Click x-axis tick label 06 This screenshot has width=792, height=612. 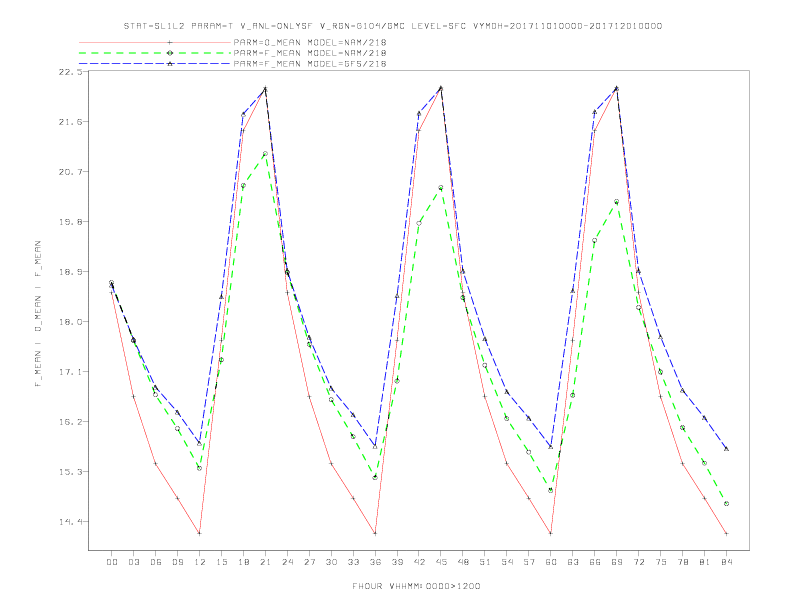pyautogui.click(x=156, y=562)
